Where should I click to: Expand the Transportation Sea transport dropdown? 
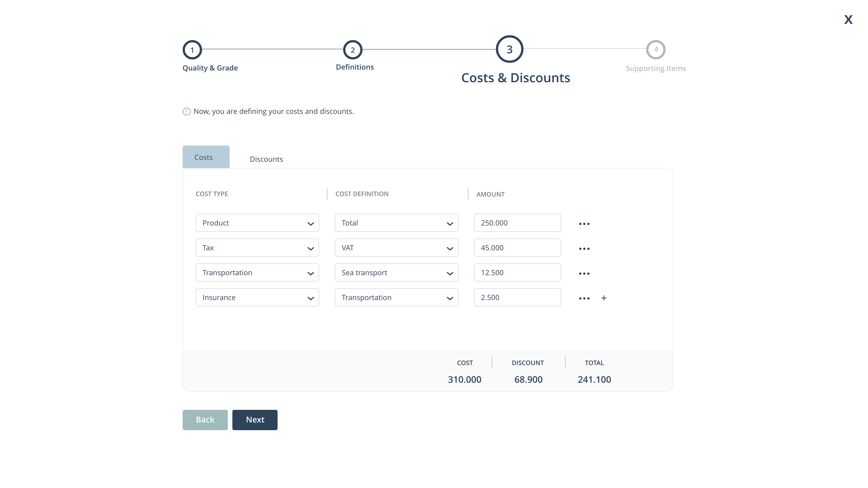[x=450, y=272]
